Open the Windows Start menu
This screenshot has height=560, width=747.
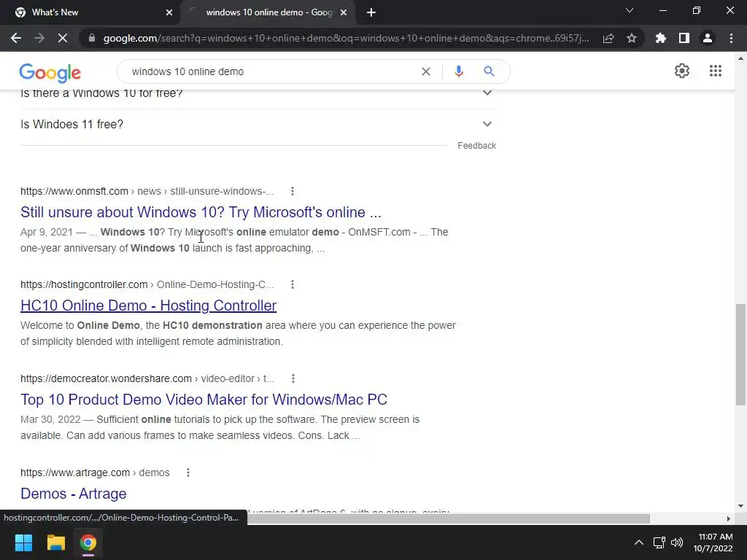tap(23, 542)
